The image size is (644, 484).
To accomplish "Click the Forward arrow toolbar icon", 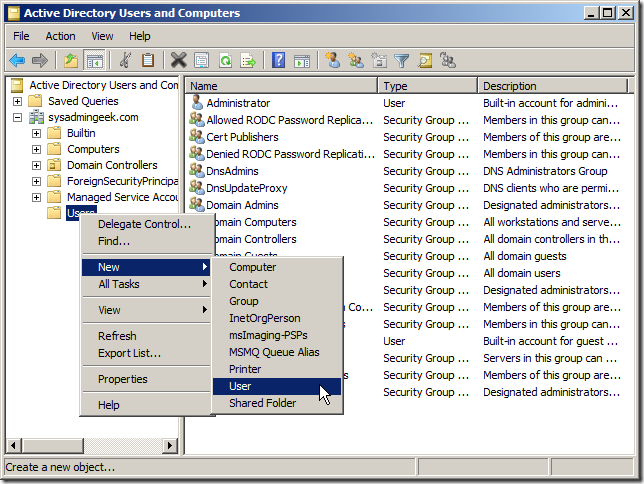I will [40, 61].
